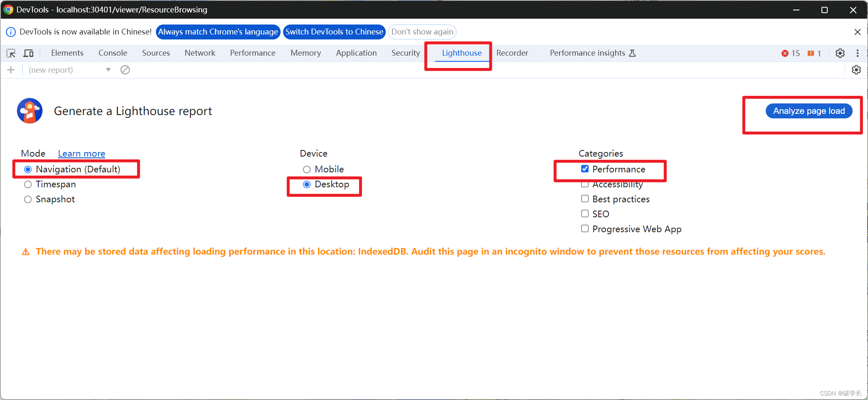868x400 pixels.
Task: Click the Performance insights flask icon
Action: (x=632, y=53)
